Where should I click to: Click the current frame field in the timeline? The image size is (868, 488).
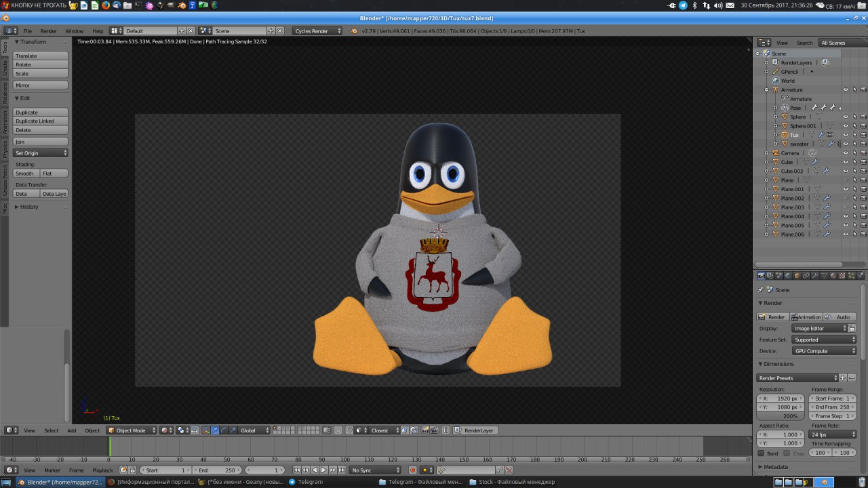point(264,470)
